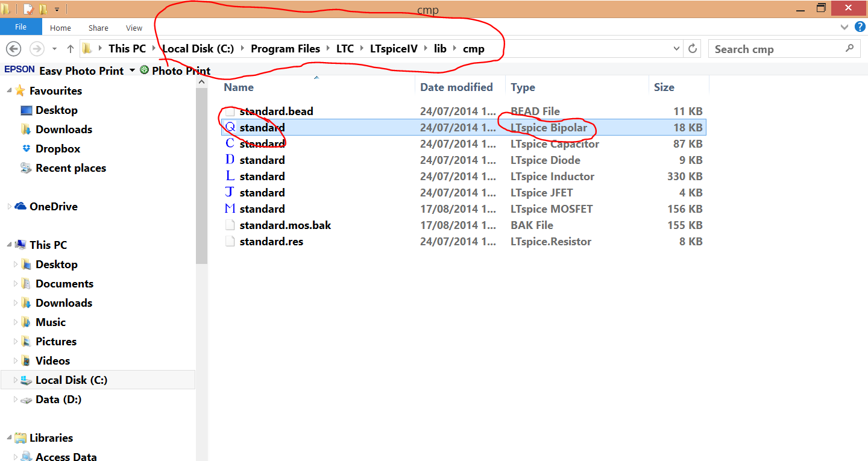
Task: Click Program Files breadcrumb
Action: (x=285, y=49)
